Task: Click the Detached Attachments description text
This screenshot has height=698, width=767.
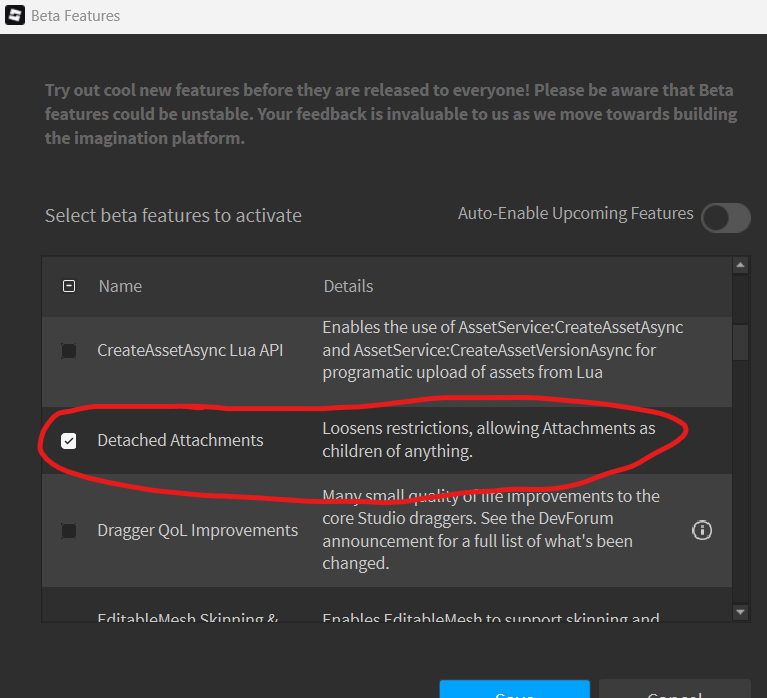Action: [x=489, y=440]
